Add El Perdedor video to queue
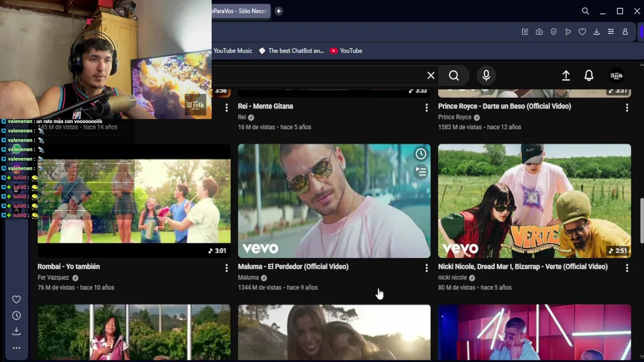Viewport: 644px width, 362px height. click(421, 172)
